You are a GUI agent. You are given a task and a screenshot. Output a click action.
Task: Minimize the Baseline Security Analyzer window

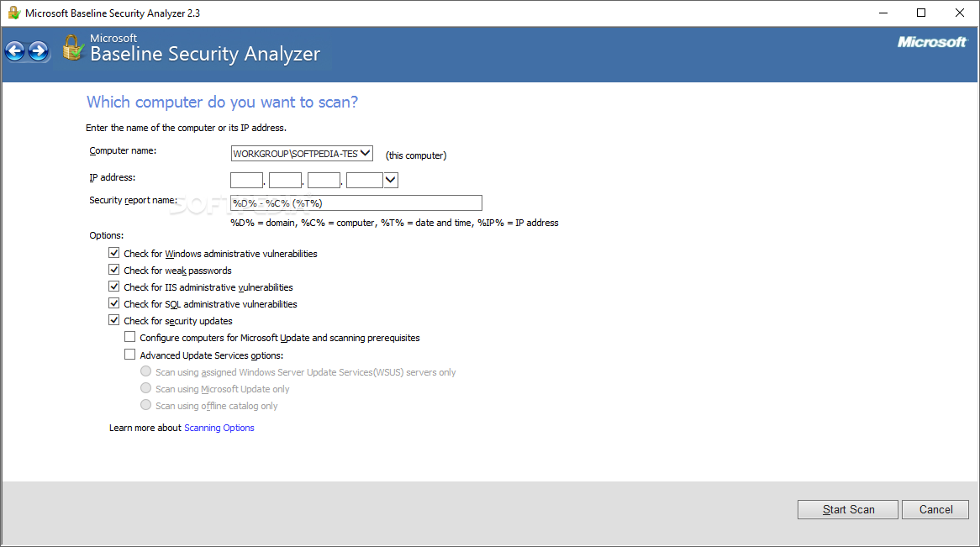(883, 13)
